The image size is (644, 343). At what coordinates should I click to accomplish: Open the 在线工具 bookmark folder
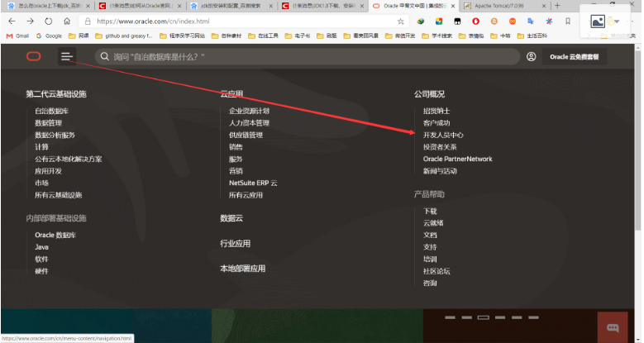pos(263,36)
